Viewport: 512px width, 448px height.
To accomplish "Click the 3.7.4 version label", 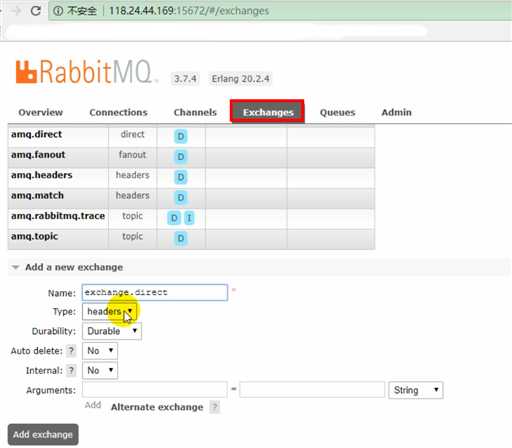I will click(x=185, y=79).
